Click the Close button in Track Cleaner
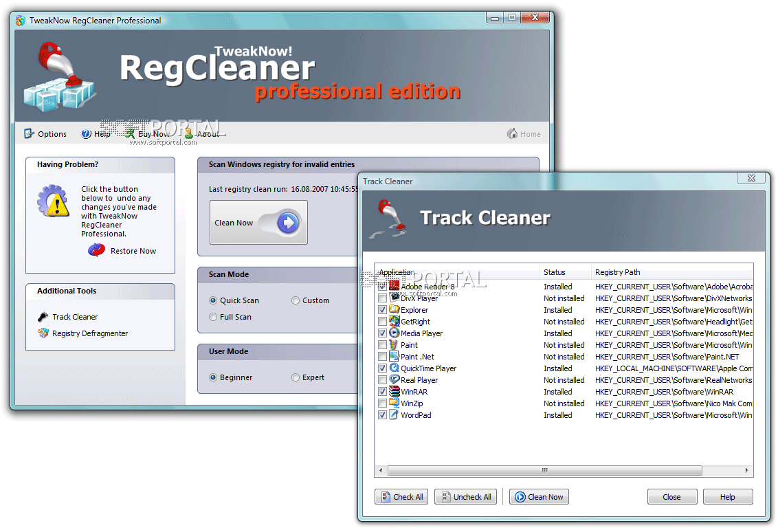The image size is (778, 532). pos(672,497)
